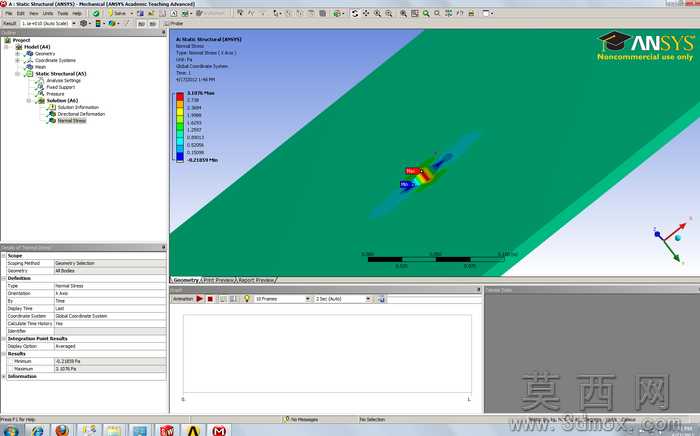
Task: Click the dark blue legend color band
Action: pyautogui.click(x=179, y=156)
